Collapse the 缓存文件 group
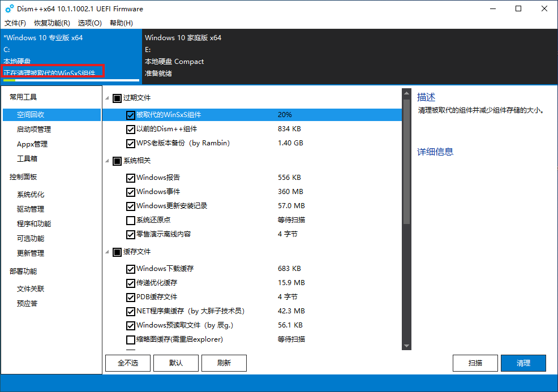Image resolution: width=558 pixels, height=392 pixels. (x=107, y=252)
